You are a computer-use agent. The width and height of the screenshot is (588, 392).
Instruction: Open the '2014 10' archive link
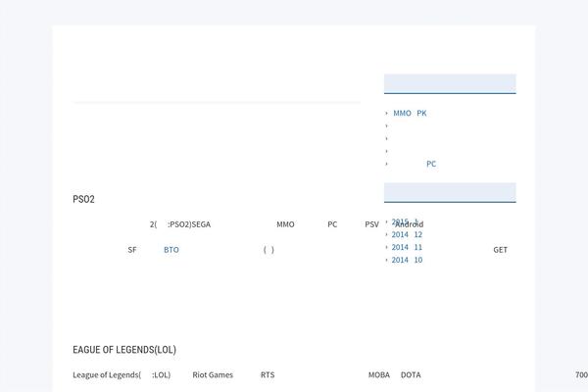pos(407,260)
